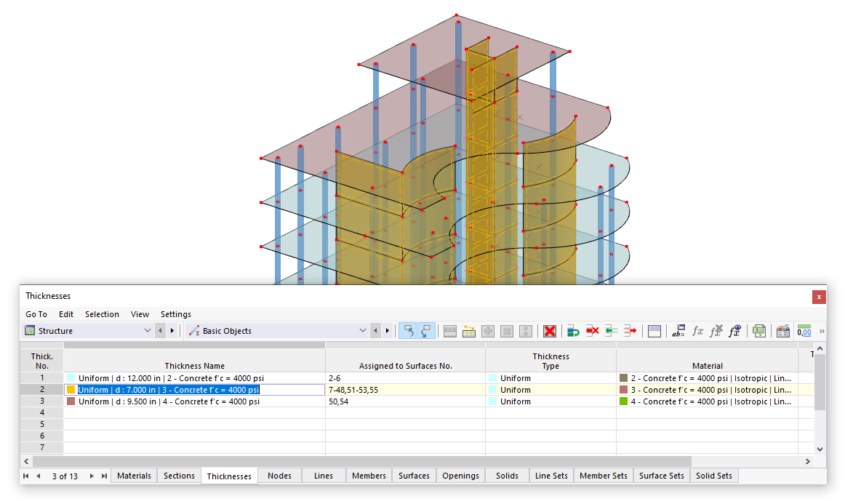Click the Insert Row toolbar icon

pos(574,331)
